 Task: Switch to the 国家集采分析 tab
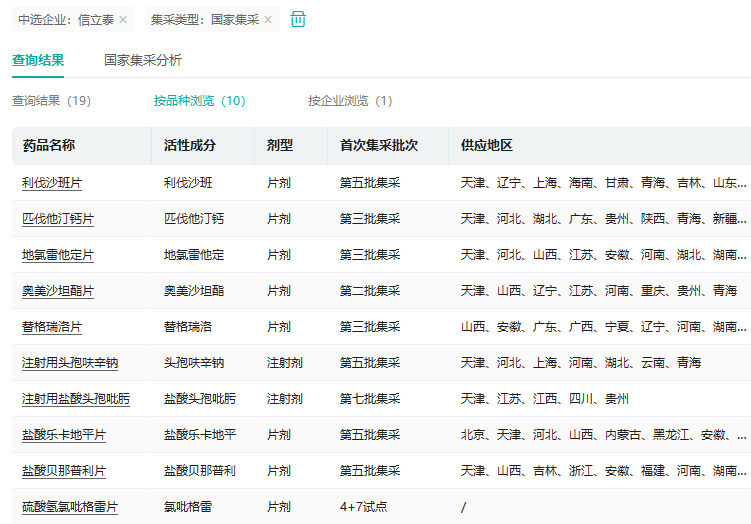point(143,60)
